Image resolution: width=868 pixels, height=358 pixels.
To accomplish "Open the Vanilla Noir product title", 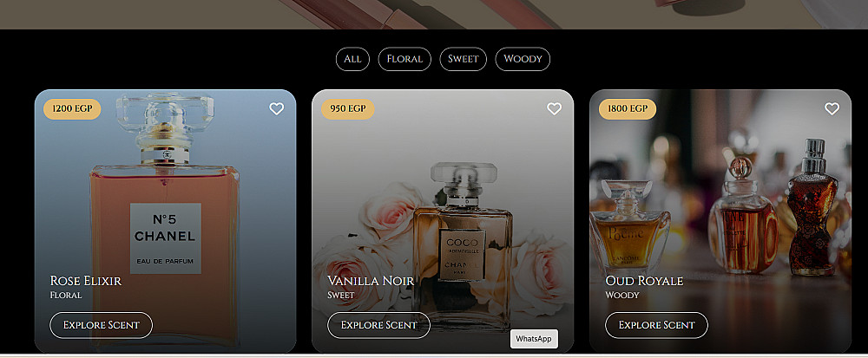I will pos(371,281).
